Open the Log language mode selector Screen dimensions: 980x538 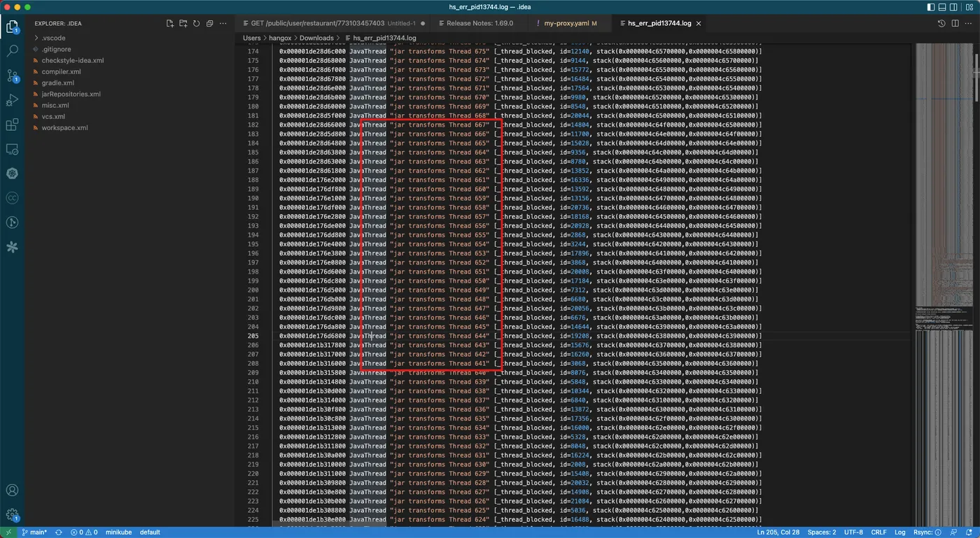[900, 532]
